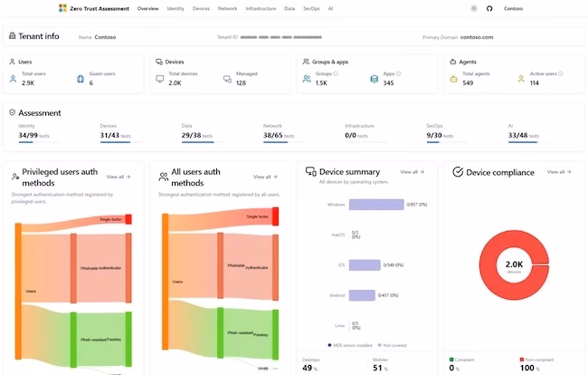Click the Android bar in Device summary
This screenshot has height=375, width=588.
click(362, 295)
